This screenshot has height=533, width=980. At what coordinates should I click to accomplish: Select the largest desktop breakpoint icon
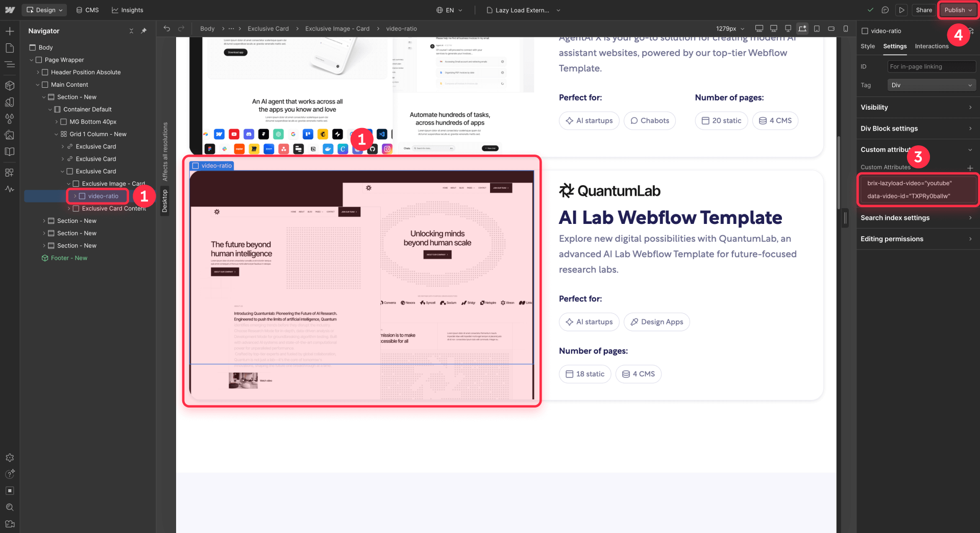[759, 29]
